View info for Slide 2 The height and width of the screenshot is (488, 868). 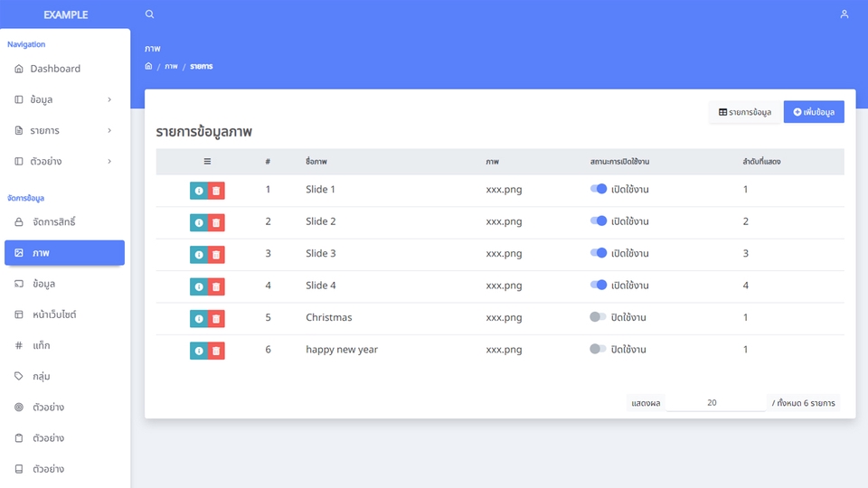click(199, 222)
